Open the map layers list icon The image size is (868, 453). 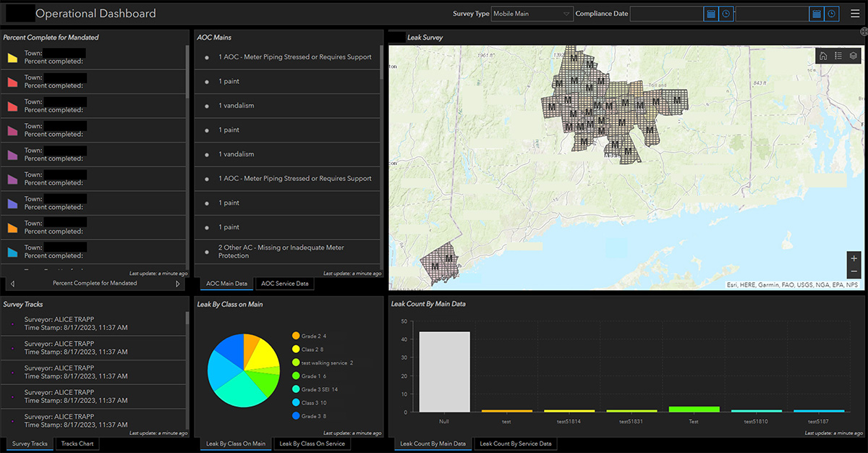853,56
